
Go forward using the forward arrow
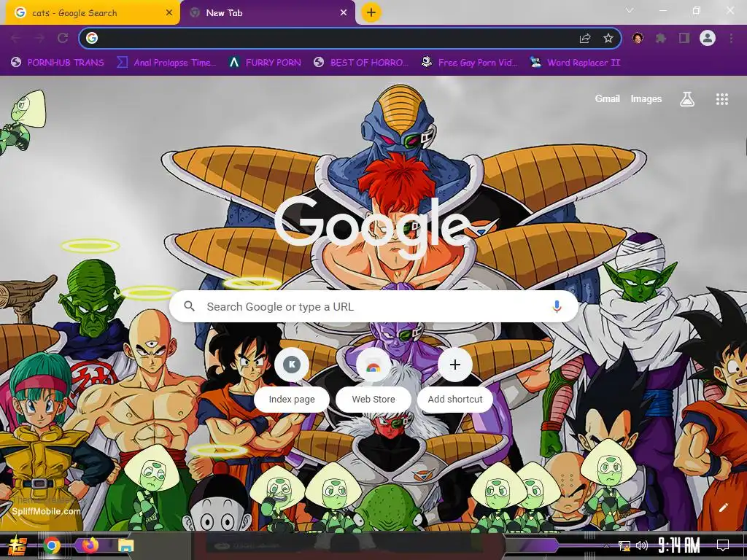coord(39,38)
